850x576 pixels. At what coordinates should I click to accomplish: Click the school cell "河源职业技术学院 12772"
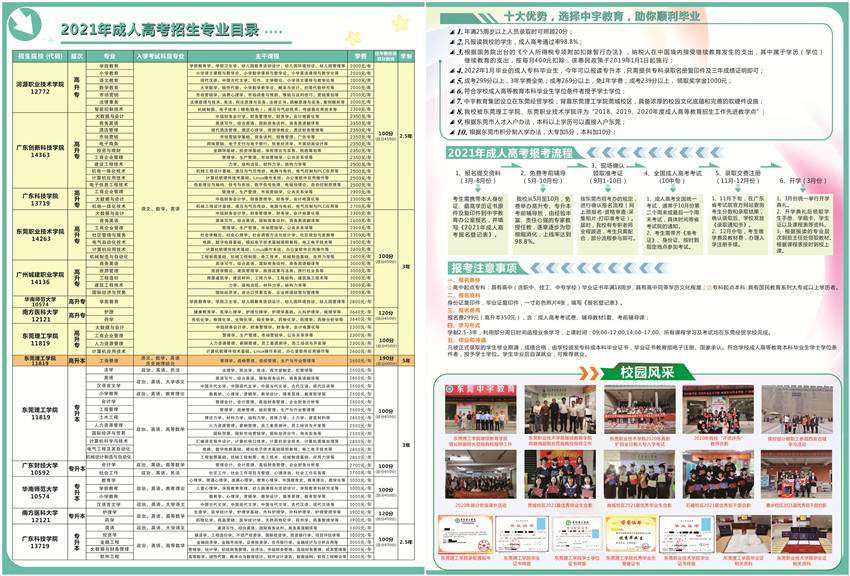click(x=40, y=88)
